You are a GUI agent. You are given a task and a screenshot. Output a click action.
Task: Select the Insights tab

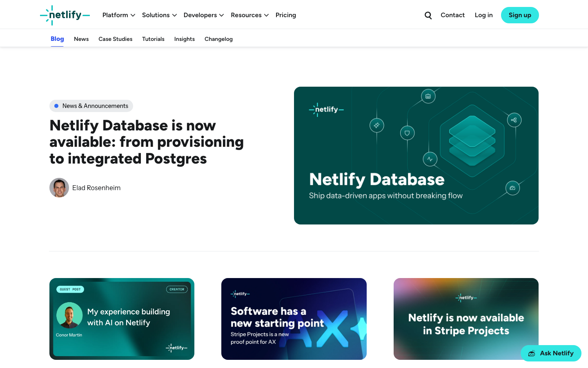(185, 39)
